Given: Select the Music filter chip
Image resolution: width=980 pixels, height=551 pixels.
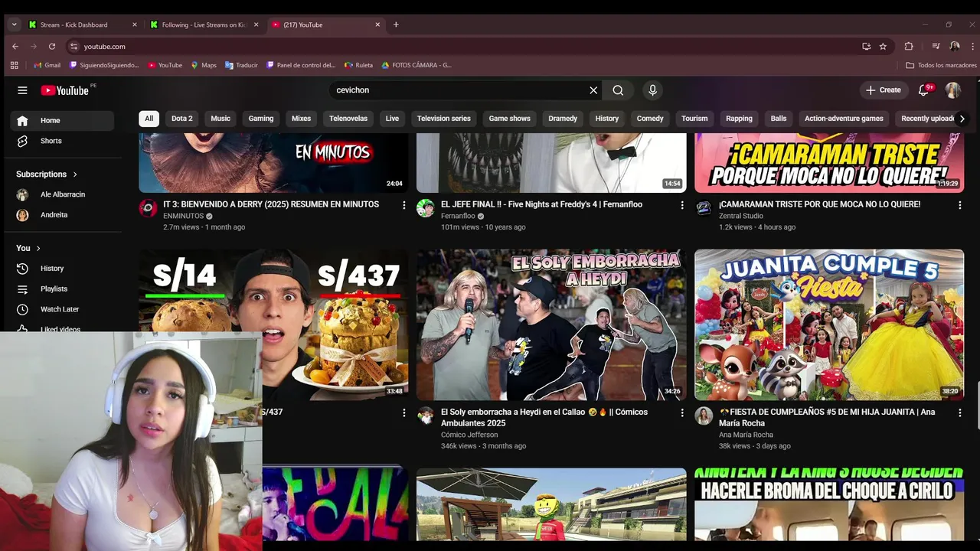Looking at the screenshot, I should click(x=220, y=119).
